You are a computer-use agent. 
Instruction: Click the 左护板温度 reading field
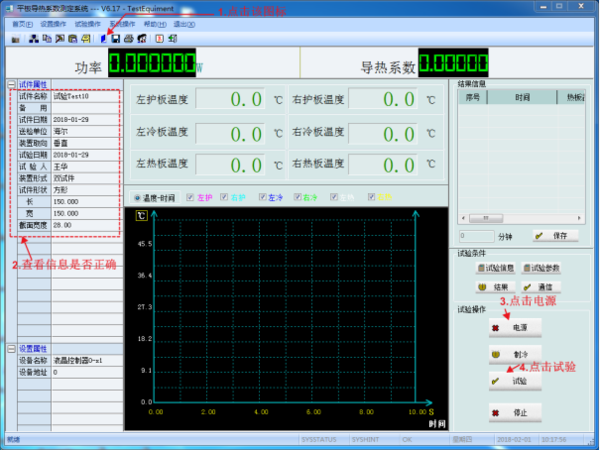pyautogui.click(x=230, y=99)
